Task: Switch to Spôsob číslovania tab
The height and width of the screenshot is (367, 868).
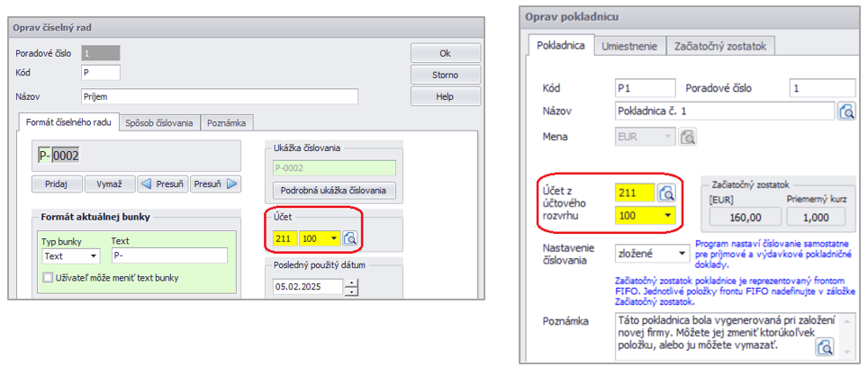Action: 159,122
